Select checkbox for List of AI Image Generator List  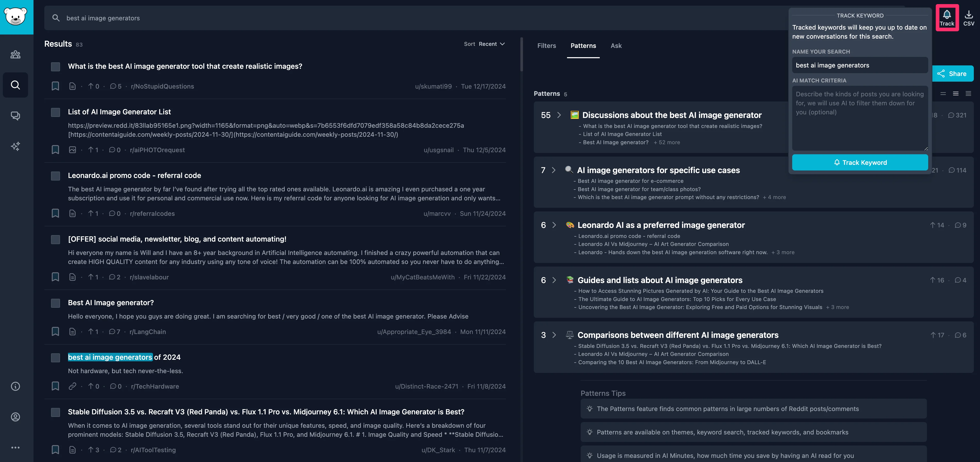[56, 112]
